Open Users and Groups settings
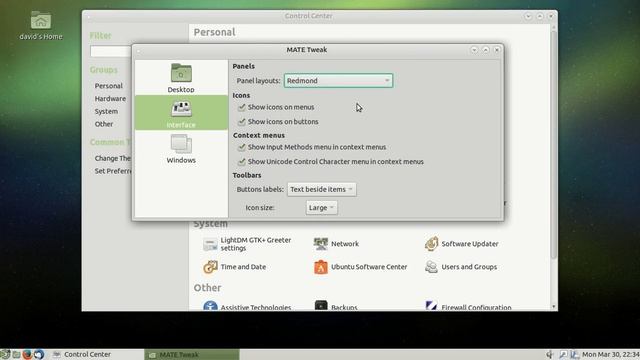 point(461,267)
